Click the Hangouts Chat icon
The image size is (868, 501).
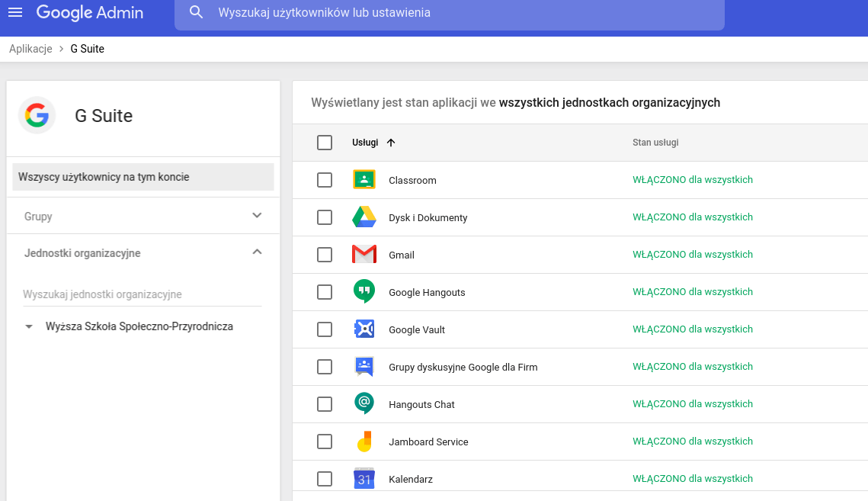[x=364, y=404]
